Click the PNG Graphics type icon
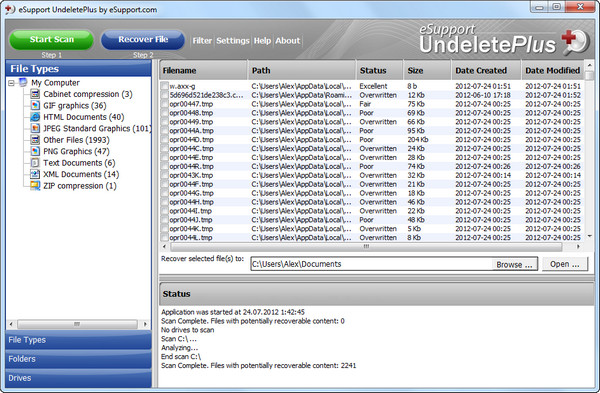This screenshot has width=600, height=393. click(x=35, y=152)
